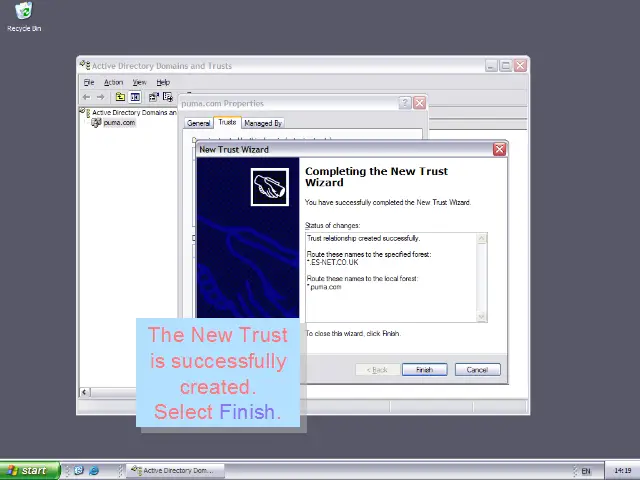
Task: Click the first quick launch icon beside Start
Action: [79, 471]
